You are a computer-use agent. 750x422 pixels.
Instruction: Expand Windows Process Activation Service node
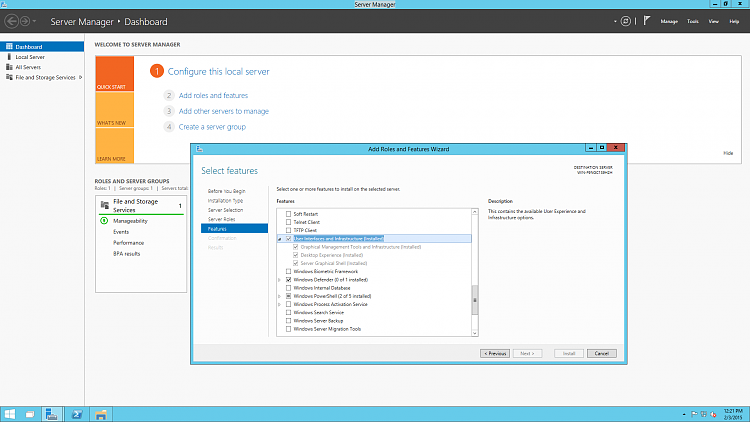280,304
